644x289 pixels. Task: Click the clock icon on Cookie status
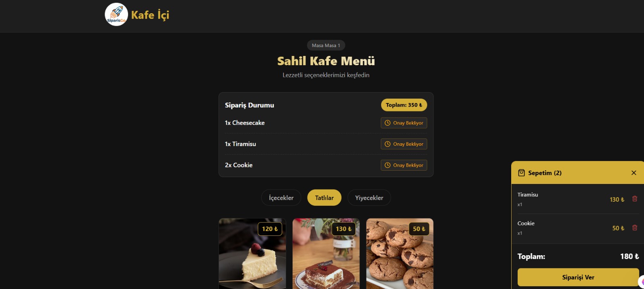point(388,165)
